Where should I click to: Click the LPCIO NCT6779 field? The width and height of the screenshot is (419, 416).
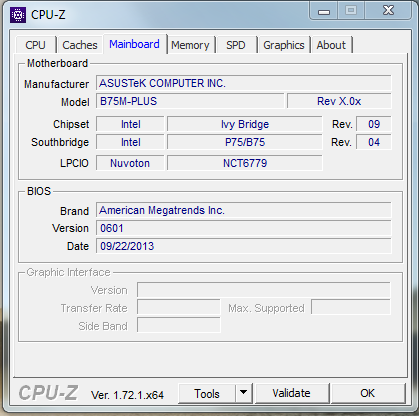(245, 163)
